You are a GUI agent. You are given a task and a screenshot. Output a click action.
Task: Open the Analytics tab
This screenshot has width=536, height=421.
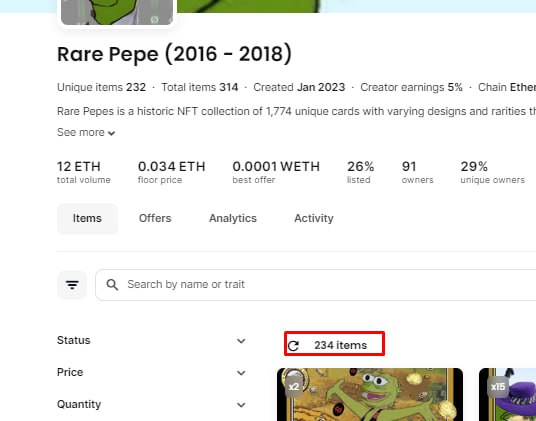click(233, 218)
